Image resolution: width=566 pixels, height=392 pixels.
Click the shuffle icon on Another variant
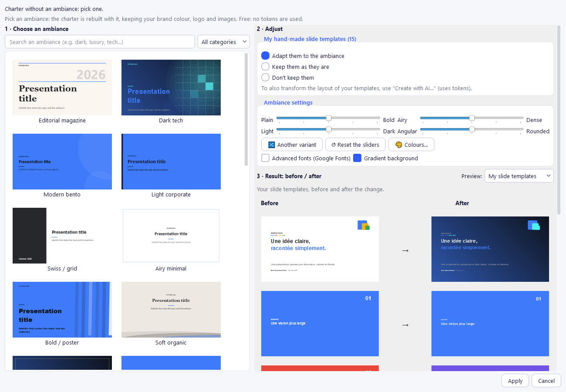[x=272, y=145]
